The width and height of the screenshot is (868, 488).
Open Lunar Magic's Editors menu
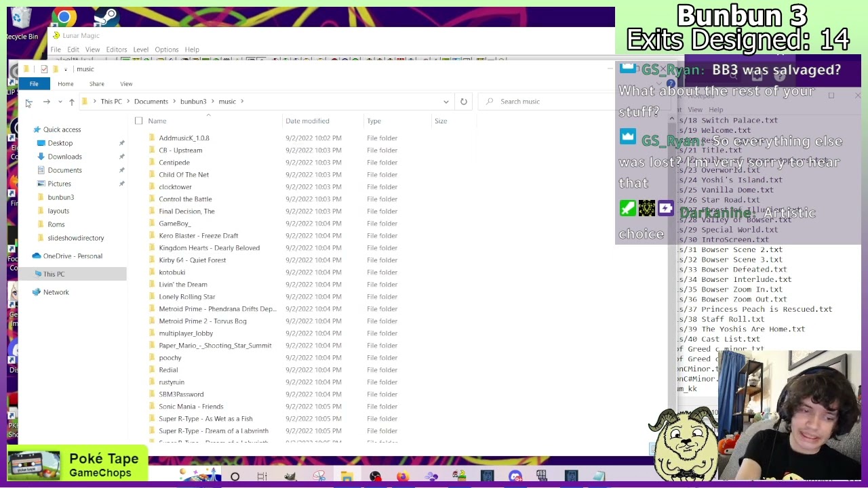pyautogui.click(x=116, y=49)
